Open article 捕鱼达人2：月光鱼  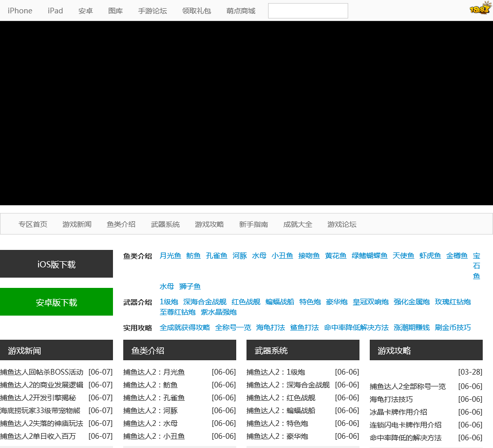(154, 372)
